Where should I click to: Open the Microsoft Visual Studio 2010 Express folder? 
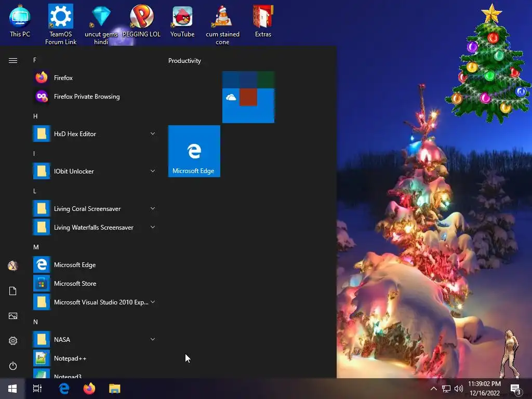[x=95, y=302]
